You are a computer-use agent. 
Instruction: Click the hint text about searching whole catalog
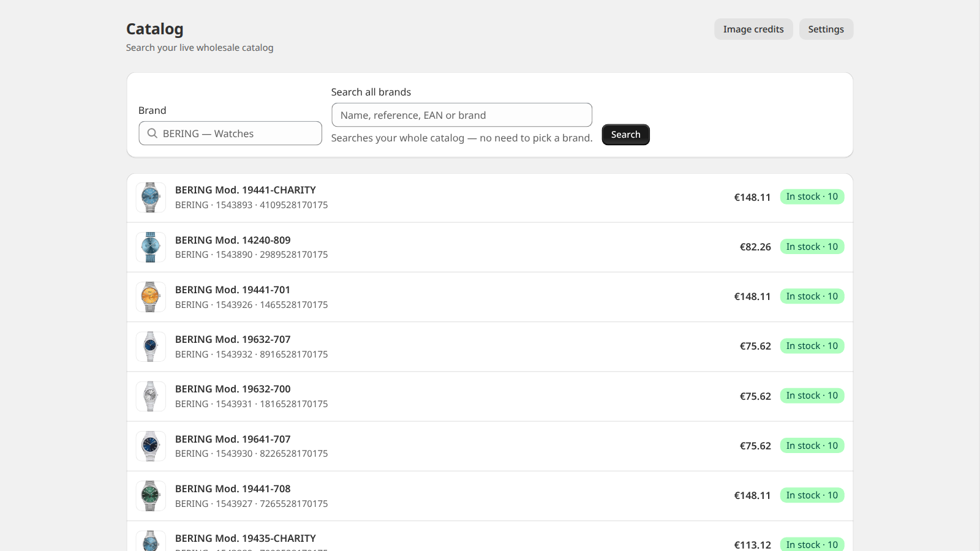[x=462, y=138]
